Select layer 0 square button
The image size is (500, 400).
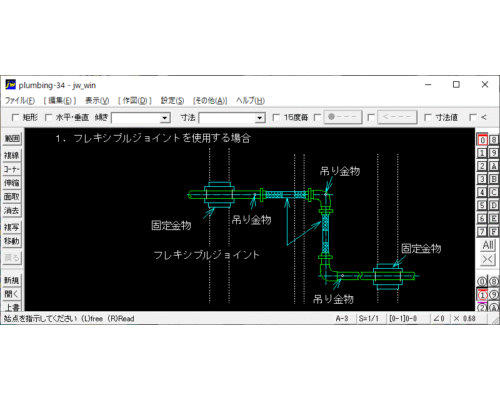(x=482, y=140)
